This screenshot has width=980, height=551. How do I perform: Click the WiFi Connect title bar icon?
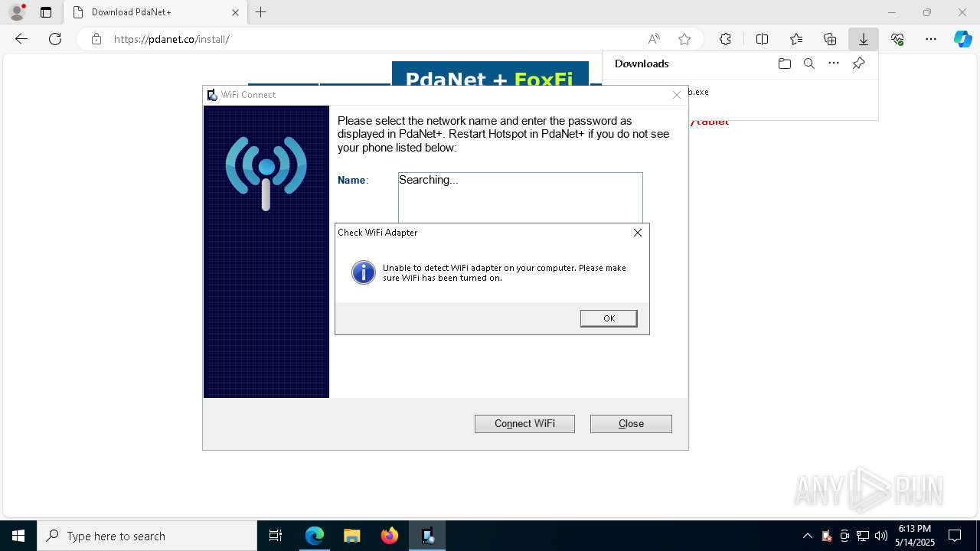point(212,95)
